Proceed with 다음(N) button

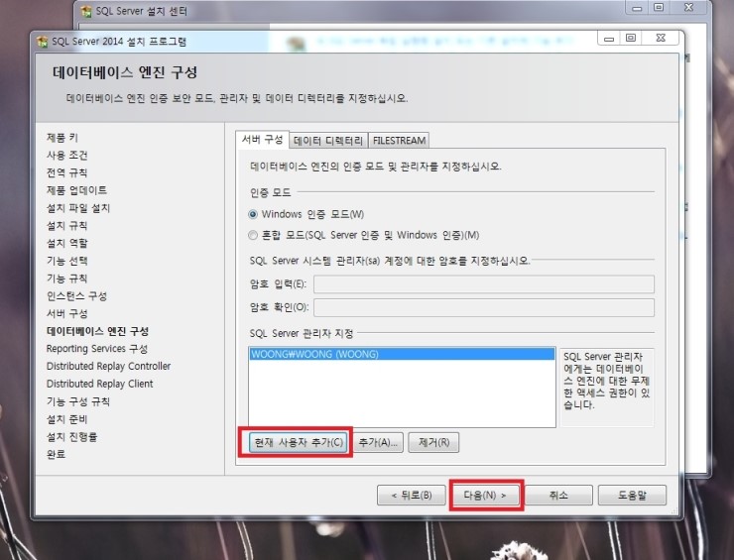point(485,495)
